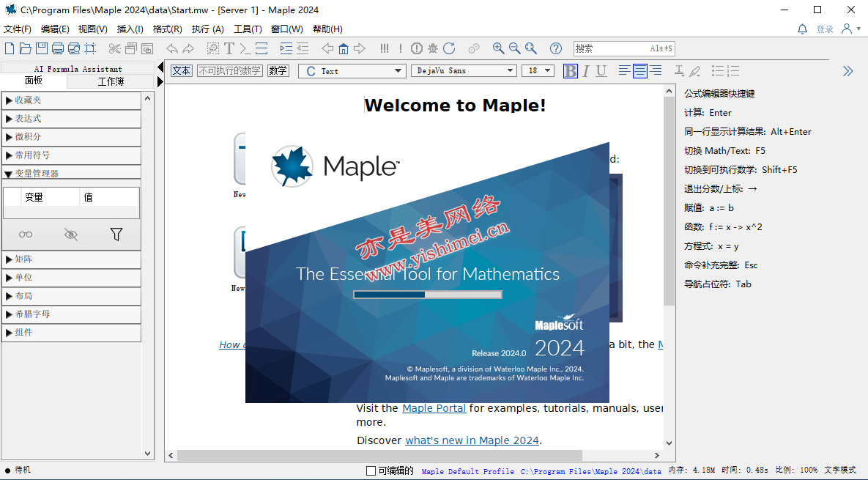Undo the last action

coord(172,48)
